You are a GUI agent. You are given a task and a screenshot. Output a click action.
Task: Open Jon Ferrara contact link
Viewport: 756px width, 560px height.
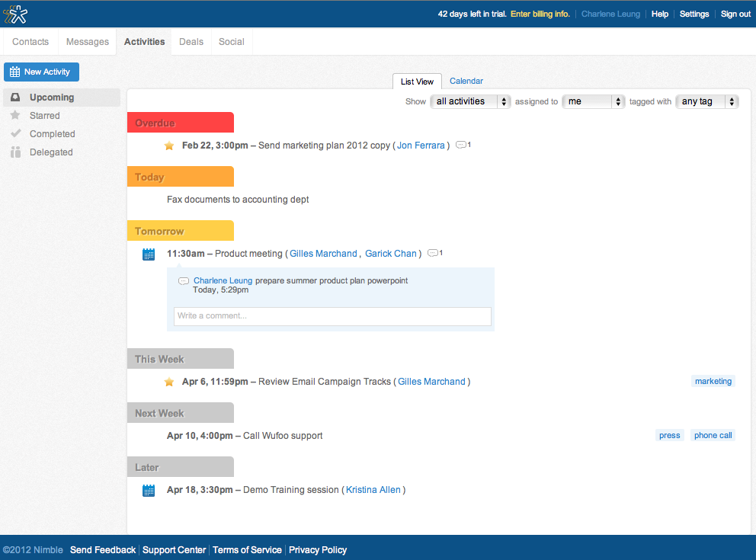[x=421, y=145]
